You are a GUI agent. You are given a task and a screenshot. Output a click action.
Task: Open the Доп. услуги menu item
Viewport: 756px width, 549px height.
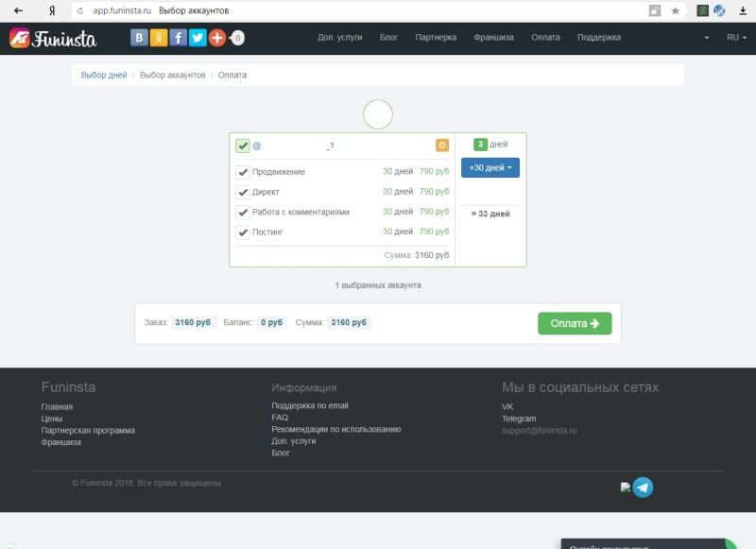pos(339,38)
